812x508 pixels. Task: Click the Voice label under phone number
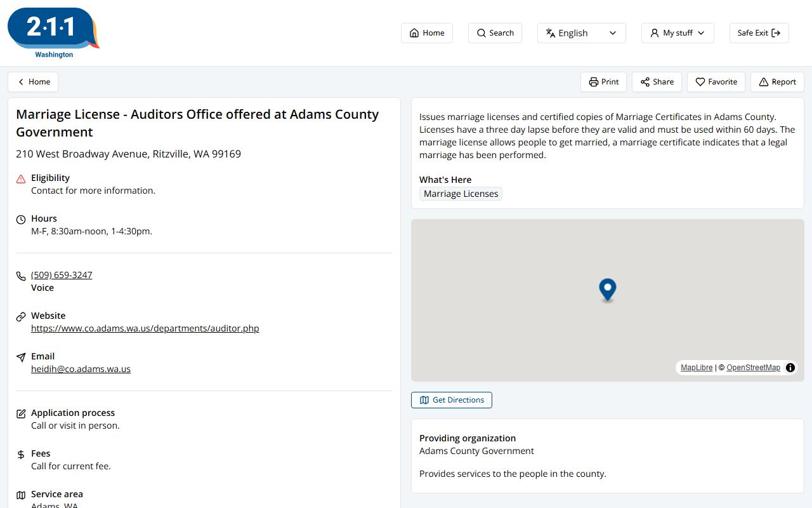[x=43, y=288]
